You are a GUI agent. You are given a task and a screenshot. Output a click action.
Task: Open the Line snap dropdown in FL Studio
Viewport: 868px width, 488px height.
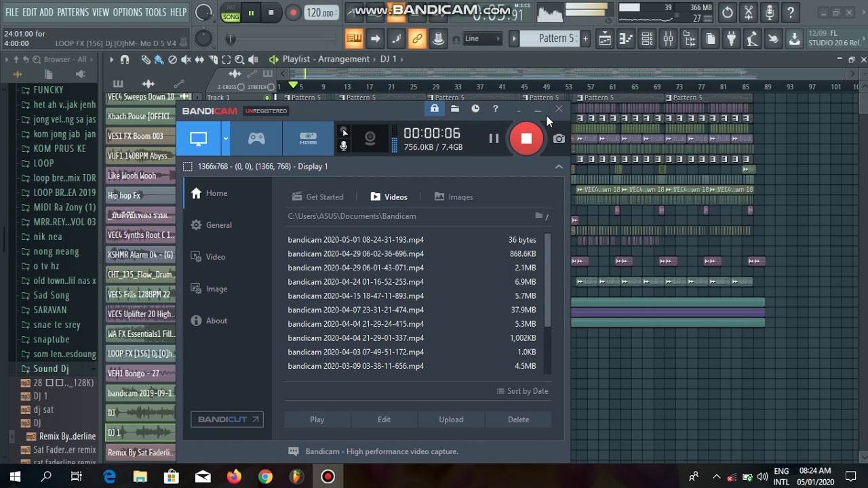[x=482, y=39]
